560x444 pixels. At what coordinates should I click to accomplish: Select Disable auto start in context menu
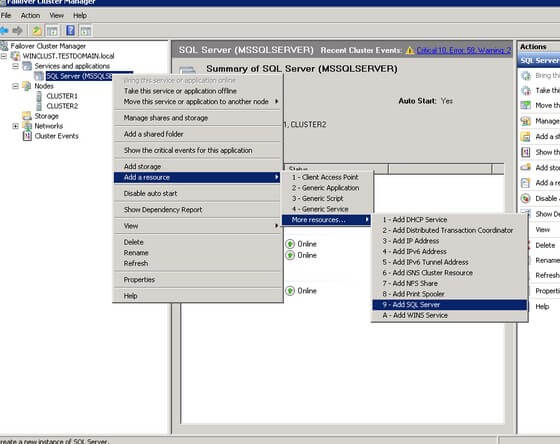pyautogui.click(x=198, y=193)
